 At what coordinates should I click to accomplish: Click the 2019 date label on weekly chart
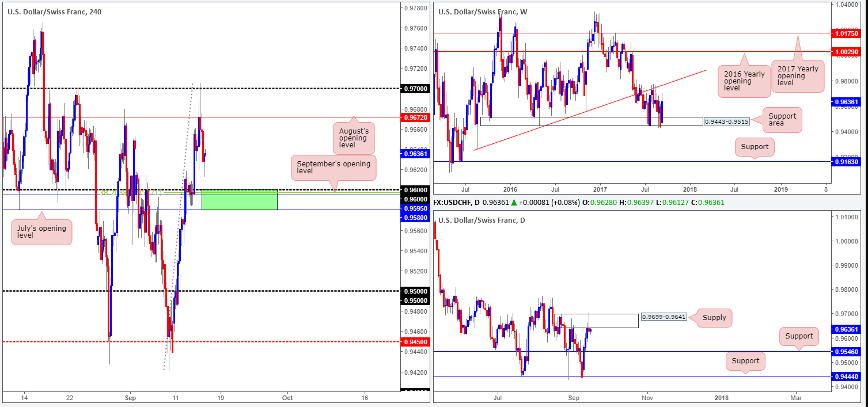780,188
